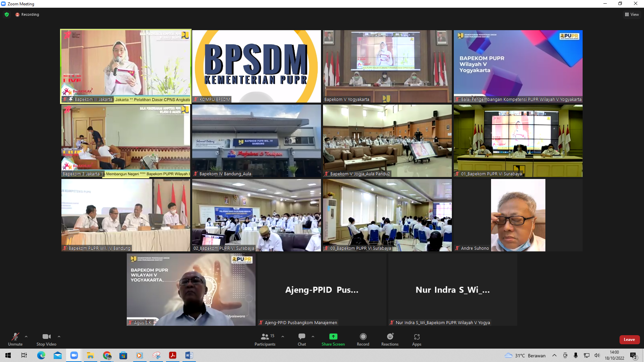This screenshot has height=362, width=644.
Task: Open the Snipping tool taskbar icon
Action: (x=156, y=355)
